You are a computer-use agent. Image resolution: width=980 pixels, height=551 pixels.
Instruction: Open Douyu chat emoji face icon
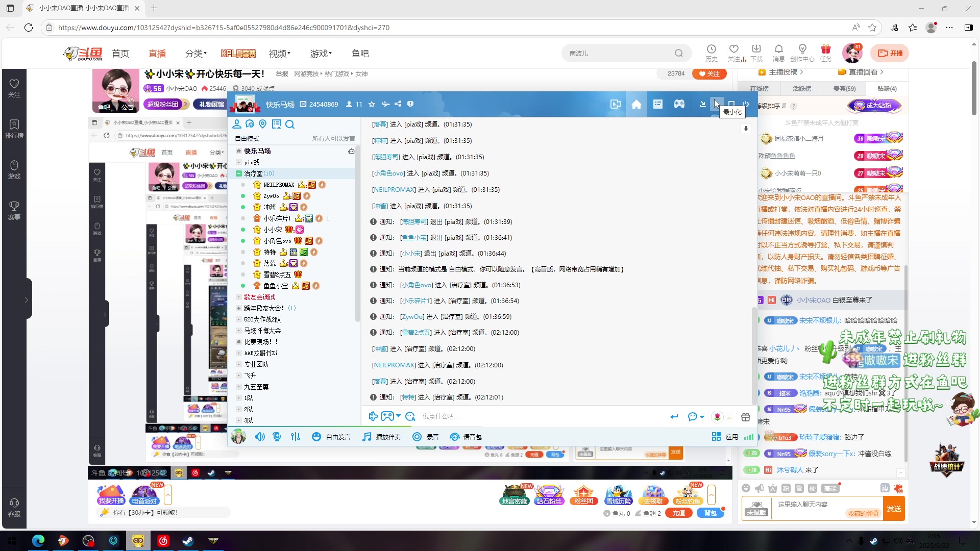coord(746,488)
